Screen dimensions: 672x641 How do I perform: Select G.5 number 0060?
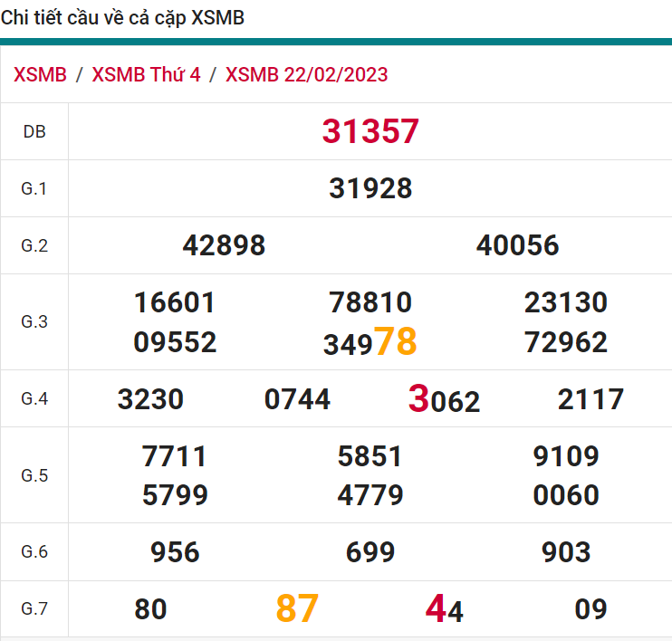coord(565,495)
